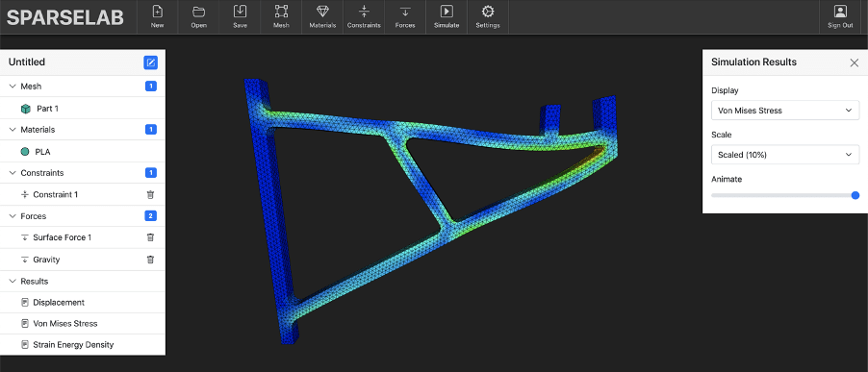Open the Constraints tool in the toolbar
Viewport: 868px width, 372px height.
coord(364,12)
